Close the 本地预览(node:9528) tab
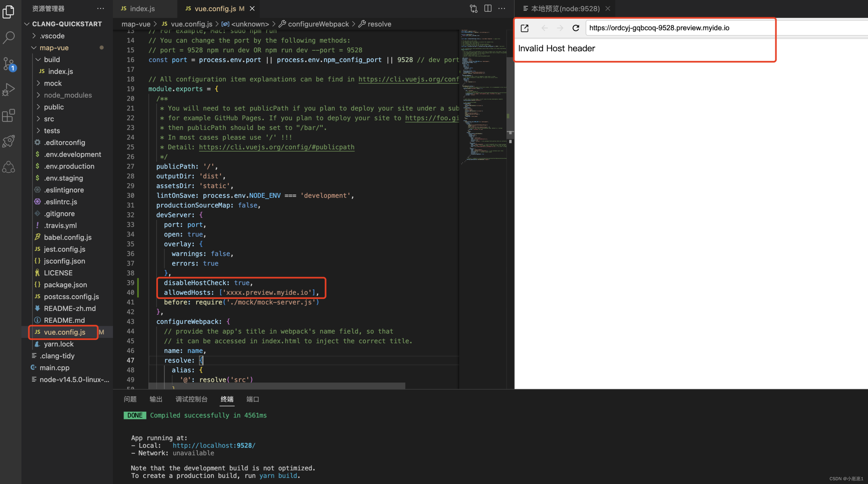The width and height of the screenshot is (868, 484). 608,8
